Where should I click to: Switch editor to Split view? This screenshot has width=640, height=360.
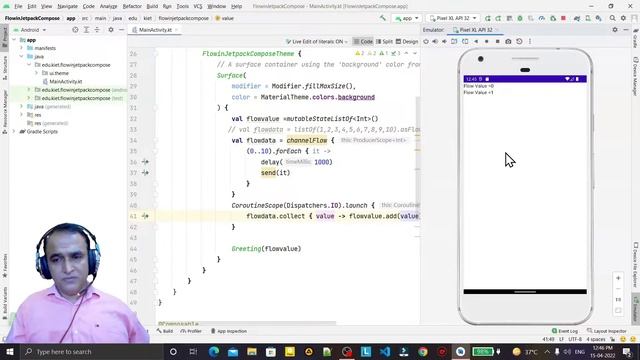point(384,42)
